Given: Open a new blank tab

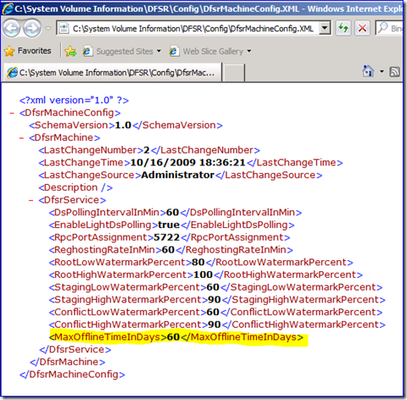Looking at the screenshot, I should click(x=233, y=73).
